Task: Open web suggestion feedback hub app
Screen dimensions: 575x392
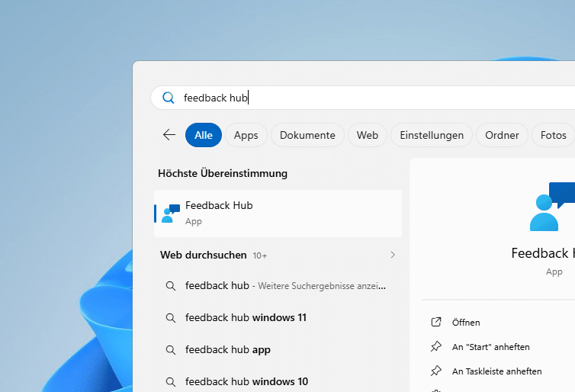Action: click(278, 349)
